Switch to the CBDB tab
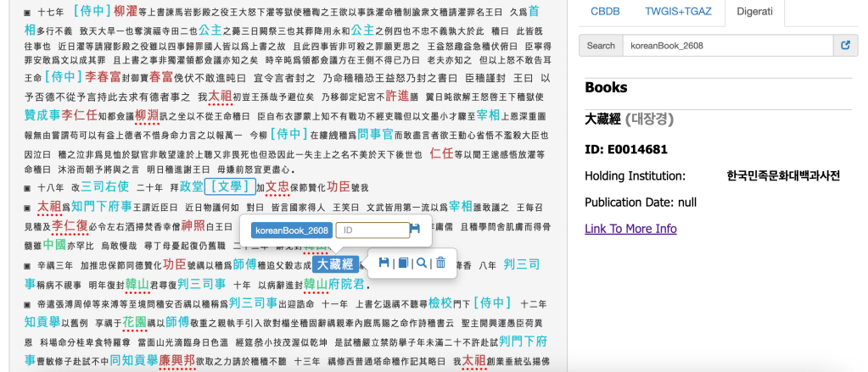 605,13
